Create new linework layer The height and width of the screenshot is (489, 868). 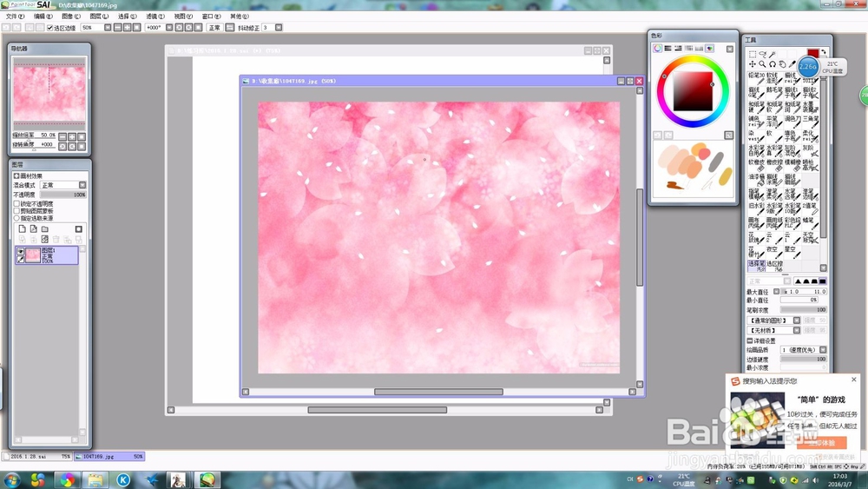point(34,228)
